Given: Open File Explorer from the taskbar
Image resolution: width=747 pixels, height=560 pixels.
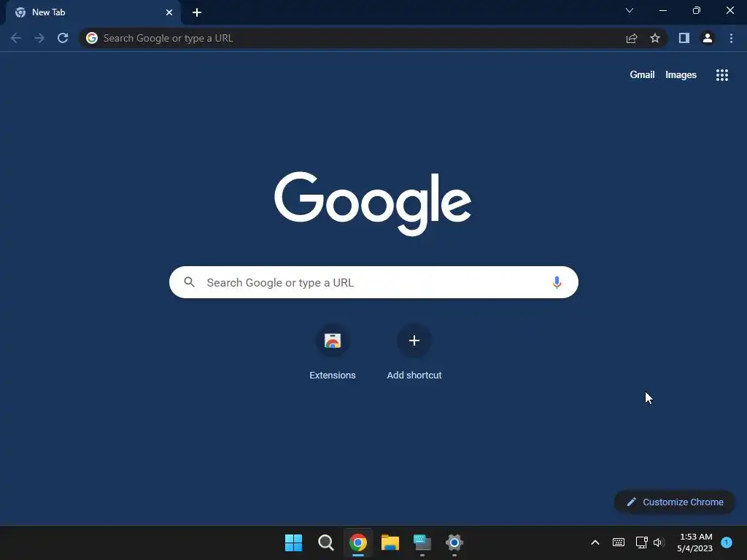Looking at the screenshot, I should tap(390, 542).
